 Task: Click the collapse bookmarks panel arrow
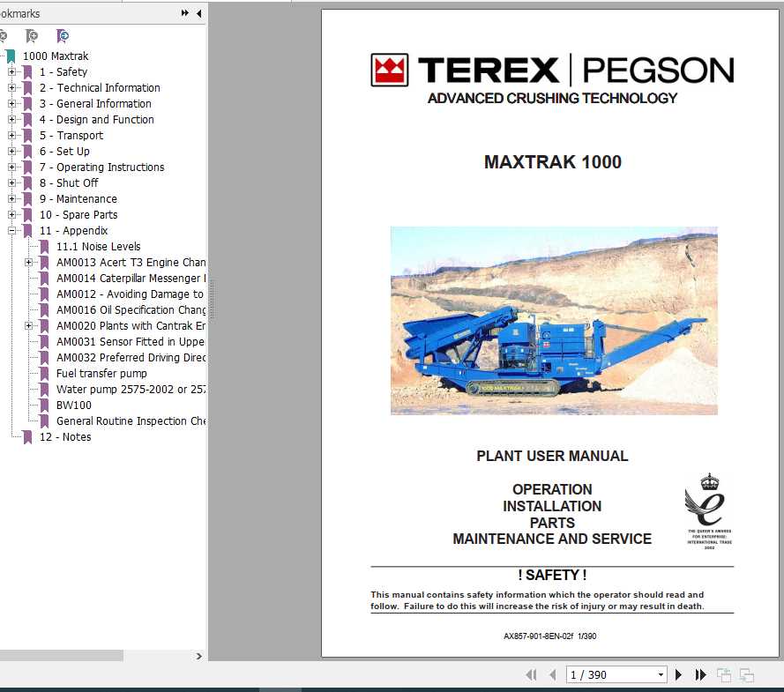pyautogui.click(x=198, y=13)
